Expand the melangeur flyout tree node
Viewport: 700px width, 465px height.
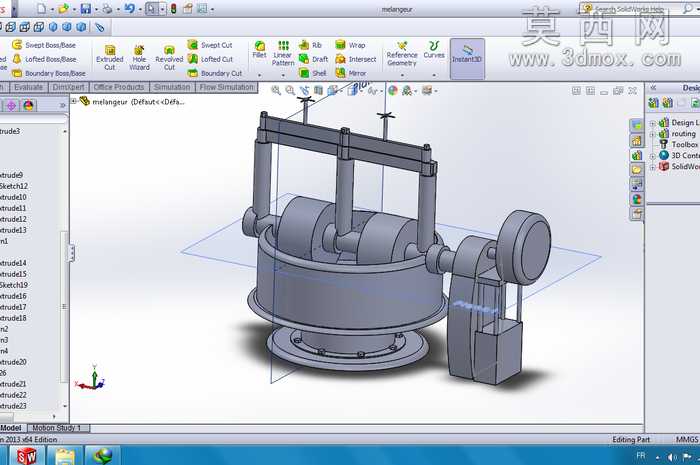pyautogui.click(x=74, y=101)
